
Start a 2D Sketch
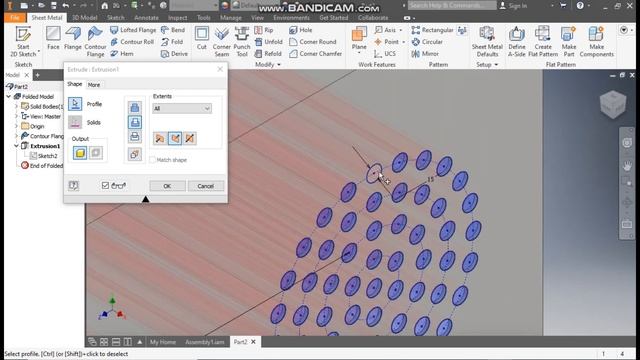click(23, 41)
